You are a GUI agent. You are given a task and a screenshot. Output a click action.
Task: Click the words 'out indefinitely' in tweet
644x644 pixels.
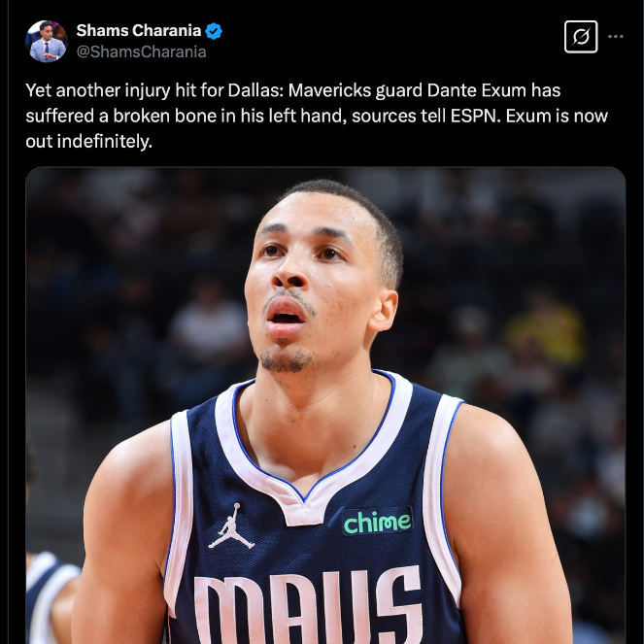(x=87, y=142)
